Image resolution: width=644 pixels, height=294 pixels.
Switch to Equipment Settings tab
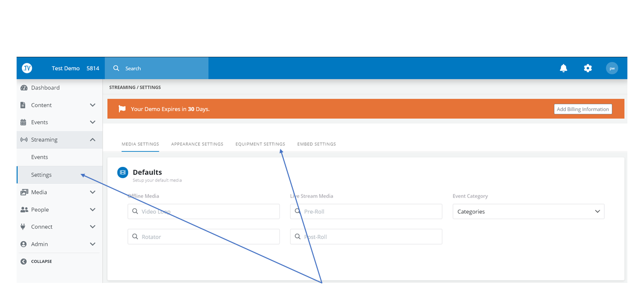pos(260,144)
